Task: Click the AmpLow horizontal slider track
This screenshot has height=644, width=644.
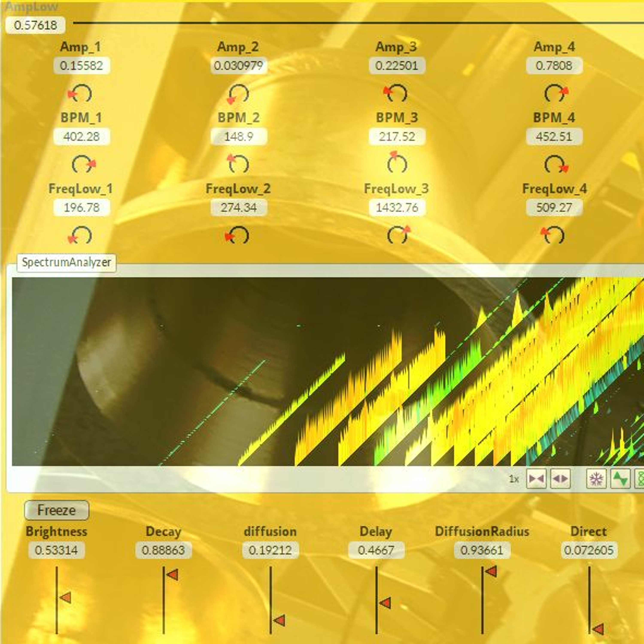Action: [358, 23]
